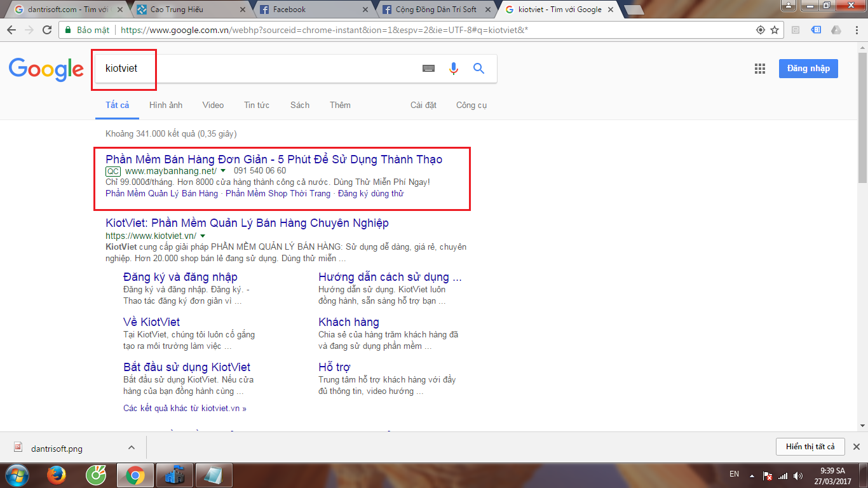
Task: Click the browser forward arrow
Action: [x=29, y=30]
